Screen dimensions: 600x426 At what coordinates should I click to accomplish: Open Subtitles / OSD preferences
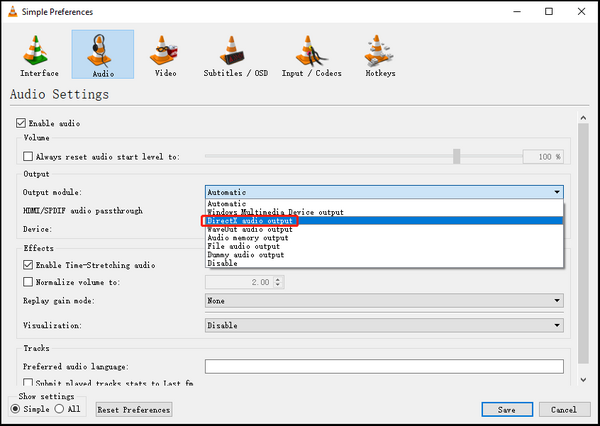click(x=237, y=53)
